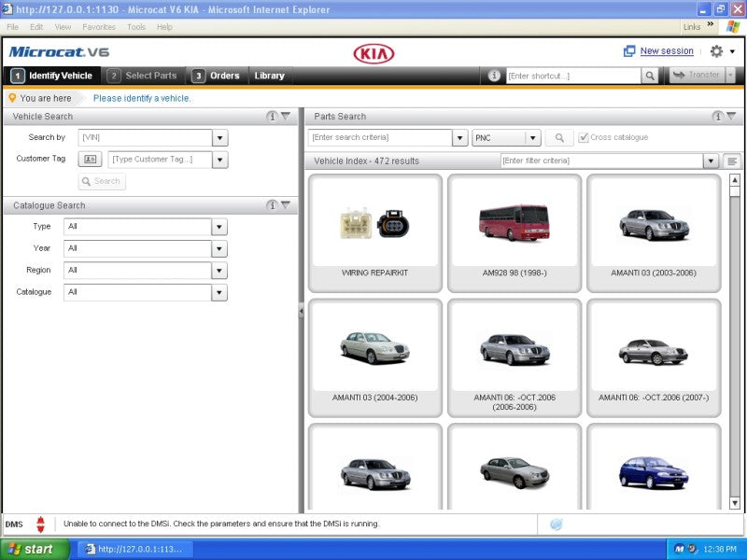
Task: Click the info icon on Vehicle Search panel
Action: click(x=274, y=115)
